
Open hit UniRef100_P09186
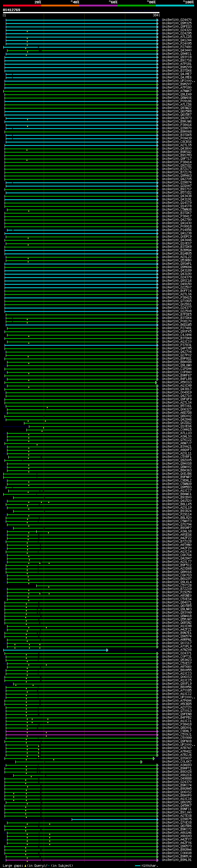coord(177,101)
